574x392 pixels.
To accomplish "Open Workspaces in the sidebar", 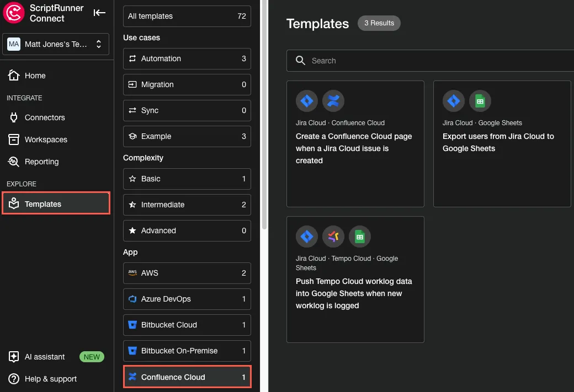I will pos(56,139).
